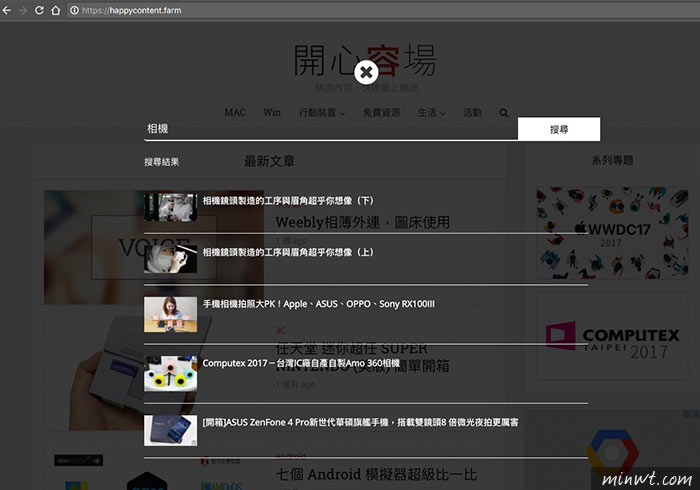Click the 最新文章 heading
Image resolution: width=700 pixels, height=490 pixels.
point(270,161)
